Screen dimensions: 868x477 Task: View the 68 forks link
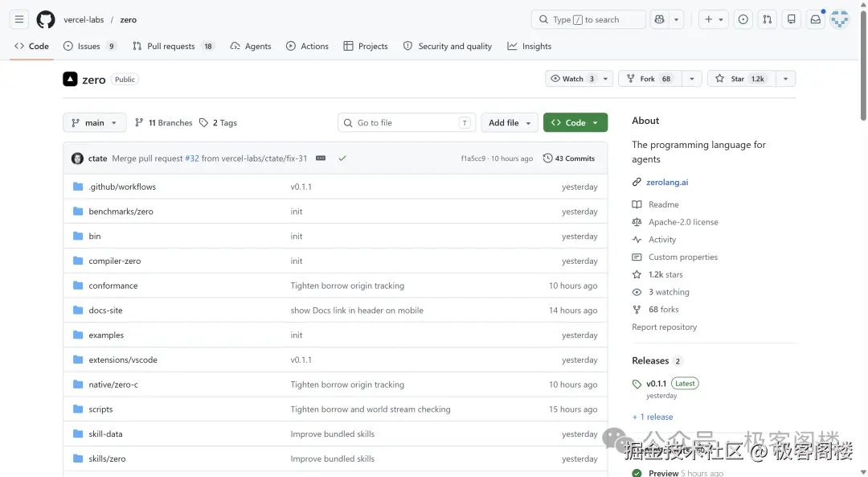pyautogui.click(x=663, y=310)
